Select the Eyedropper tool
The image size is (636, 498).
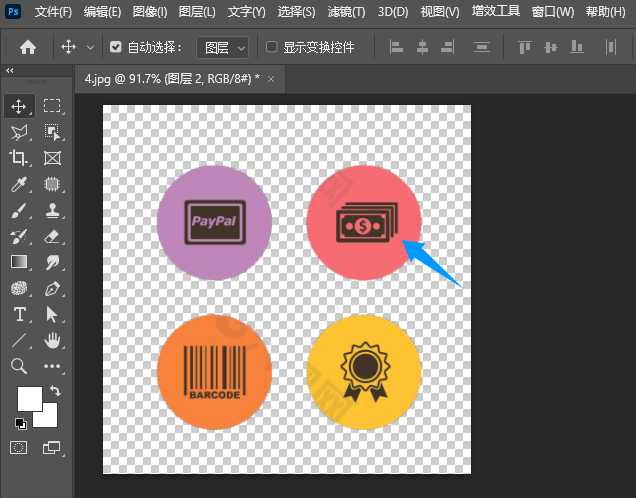[19, 184]
